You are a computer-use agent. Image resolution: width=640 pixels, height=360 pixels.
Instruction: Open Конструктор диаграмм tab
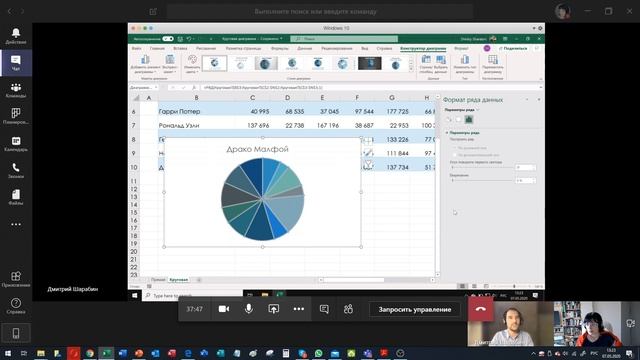click(423, 48)
